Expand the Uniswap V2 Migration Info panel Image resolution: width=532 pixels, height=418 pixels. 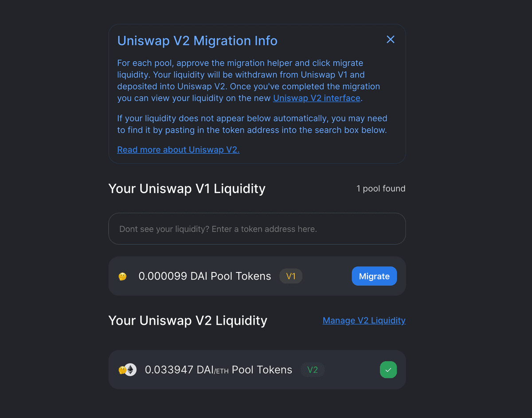[197, 40]
